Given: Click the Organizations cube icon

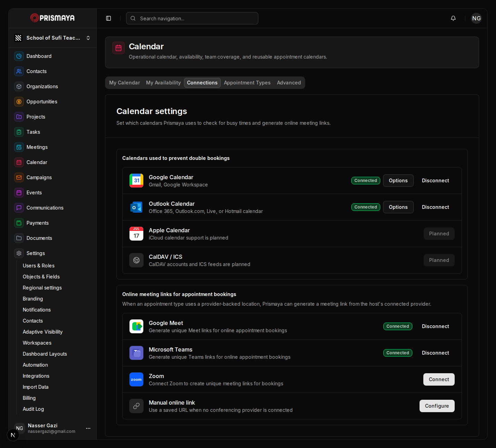Looking at the screenshot, I should (x=19, y=86).
